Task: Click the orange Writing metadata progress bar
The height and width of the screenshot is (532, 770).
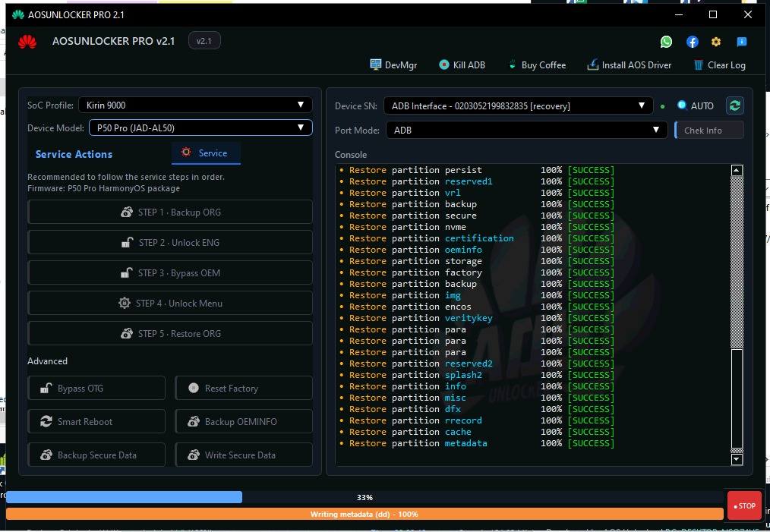Action: 364,515
